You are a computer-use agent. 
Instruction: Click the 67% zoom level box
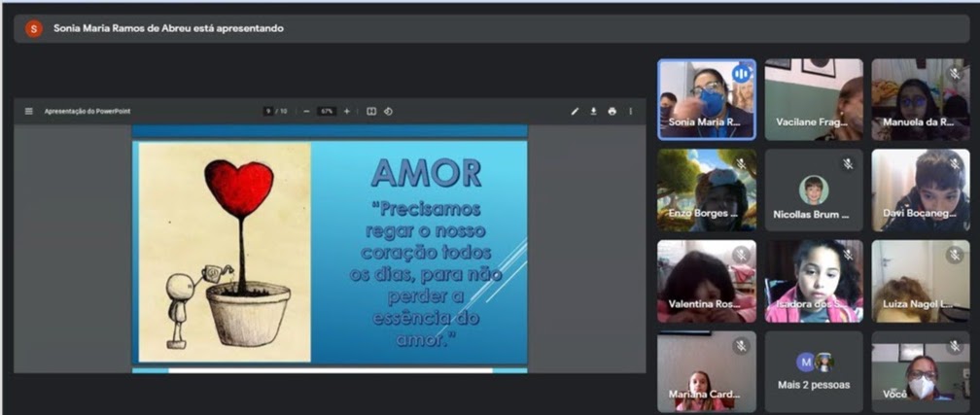pos(327,111)
